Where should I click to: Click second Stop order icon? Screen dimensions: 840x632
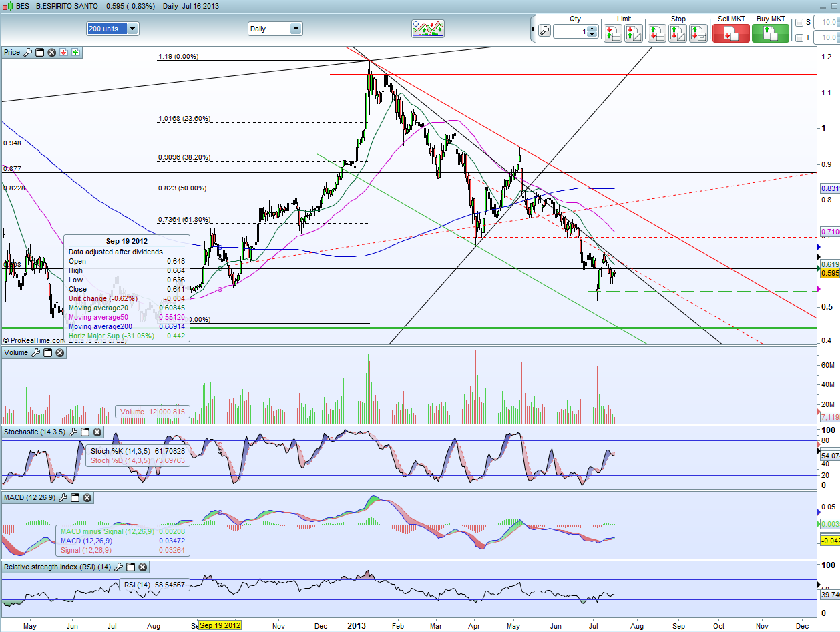[678, 32]
